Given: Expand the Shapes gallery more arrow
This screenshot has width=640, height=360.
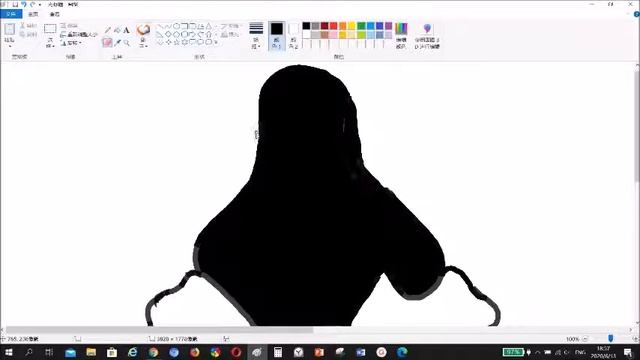Looking at the screenshot, I should click(216, 42).
